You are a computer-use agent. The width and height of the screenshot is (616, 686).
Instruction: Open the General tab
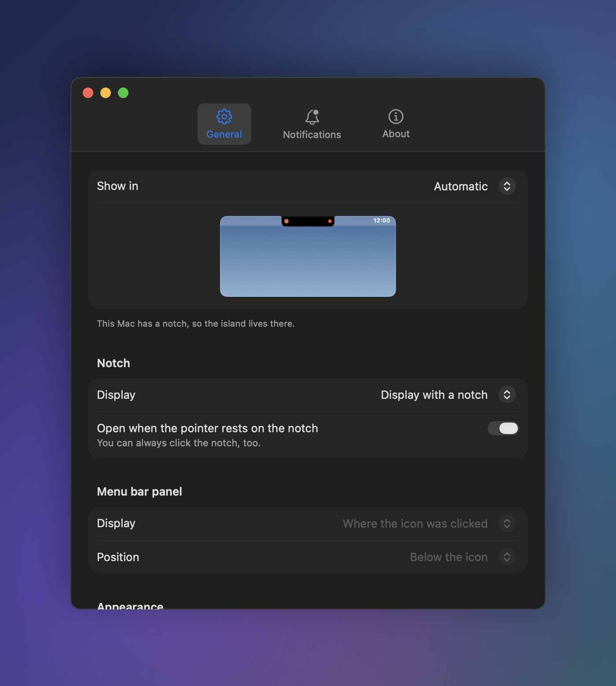pos(224,124)
